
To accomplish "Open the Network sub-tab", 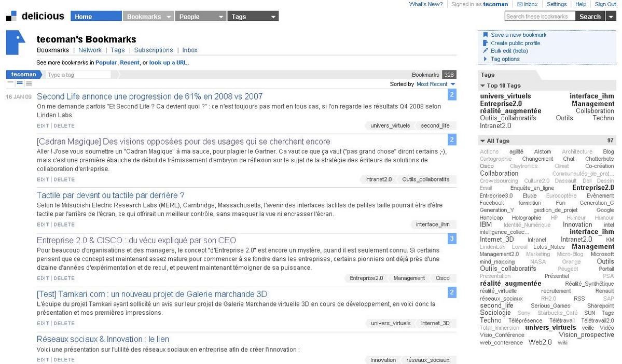I will click(x=90, y=50).
